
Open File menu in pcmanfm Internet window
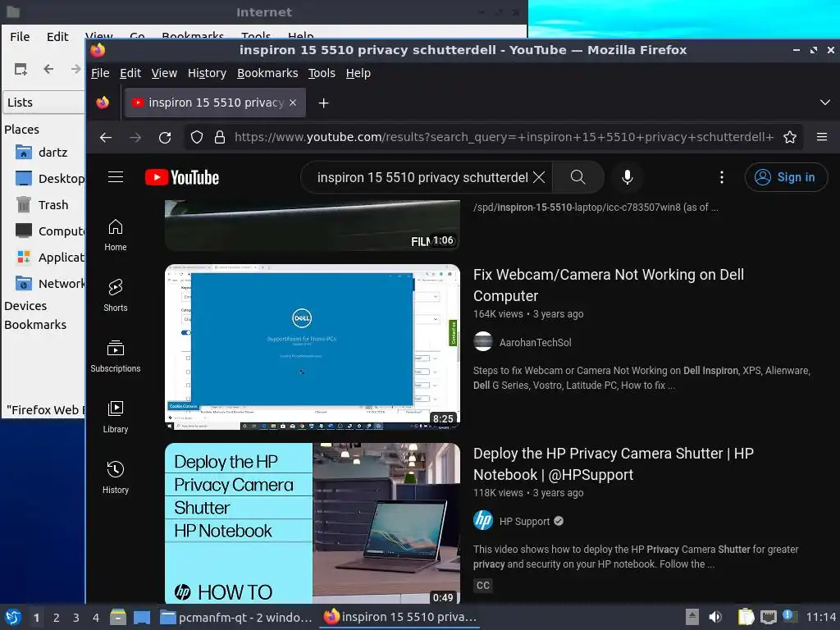[20, 36]
